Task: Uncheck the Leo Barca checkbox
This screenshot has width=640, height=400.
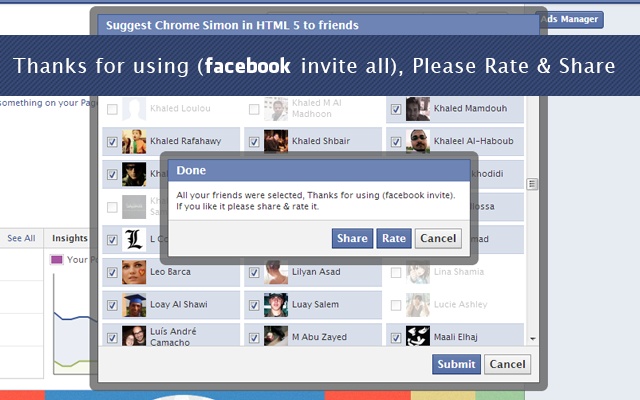Action: (x=112, y=272)
